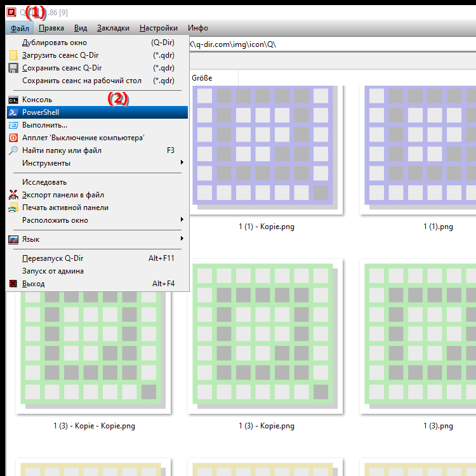Click the console icon beside Консоль

(x=13, y=100)
